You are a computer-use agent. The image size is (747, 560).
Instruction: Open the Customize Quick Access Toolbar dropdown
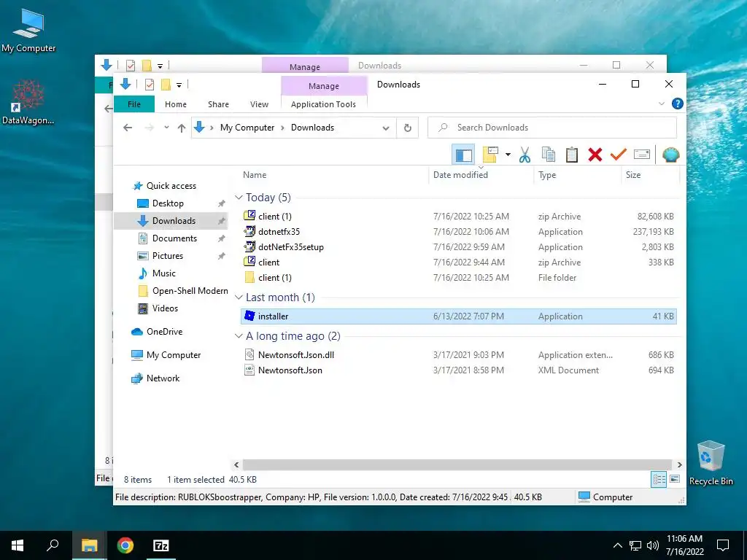[179, 85]
